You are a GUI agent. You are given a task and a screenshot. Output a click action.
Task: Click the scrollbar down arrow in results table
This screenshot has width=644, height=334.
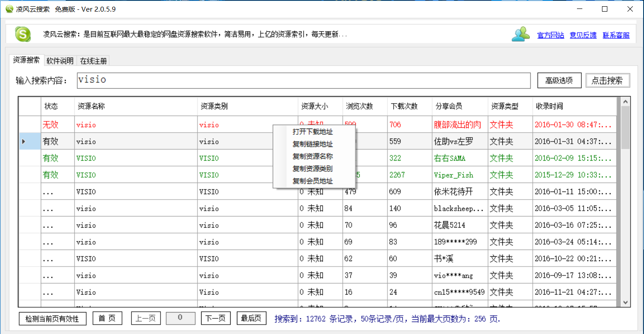625,302
